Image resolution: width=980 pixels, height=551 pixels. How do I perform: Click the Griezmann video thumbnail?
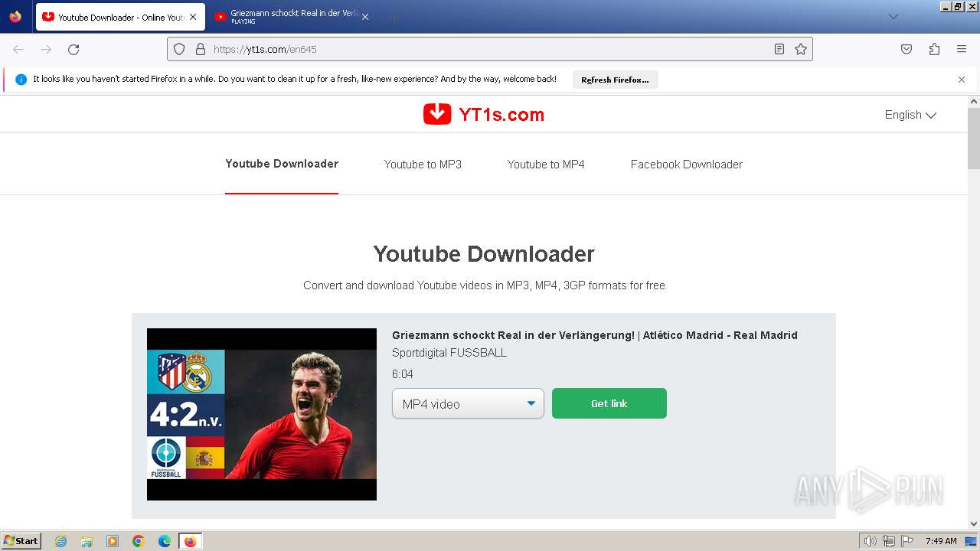pos(262,414)
